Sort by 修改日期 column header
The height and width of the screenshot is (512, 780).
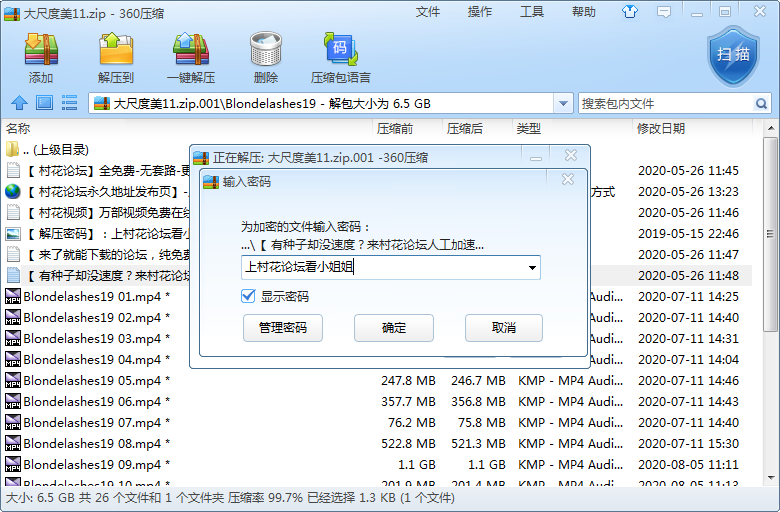[661, 129]
